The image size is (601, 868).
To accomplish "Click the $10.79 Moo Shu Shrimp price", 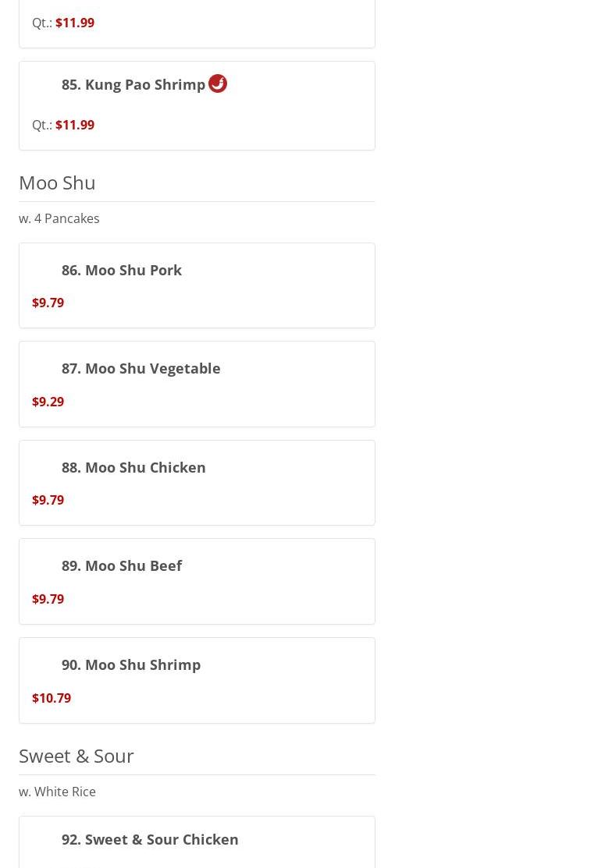I will point(52,698).
